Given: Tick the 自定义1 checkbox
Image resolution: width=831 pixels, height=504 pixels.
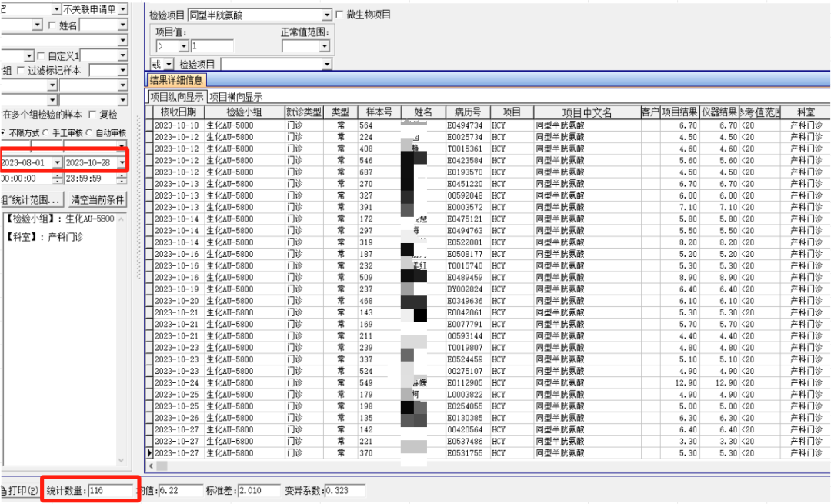Looking at the screenshot, I should click(x=41, y=55).
